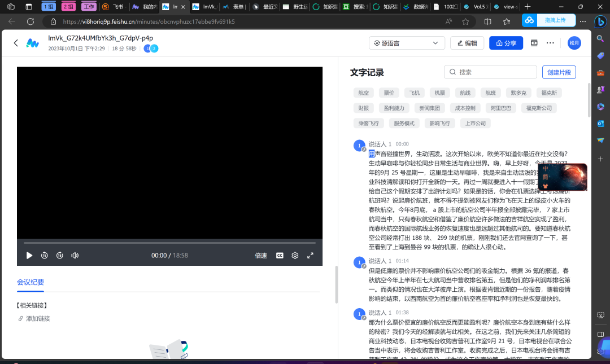Click the 创建片段 button

559,72
